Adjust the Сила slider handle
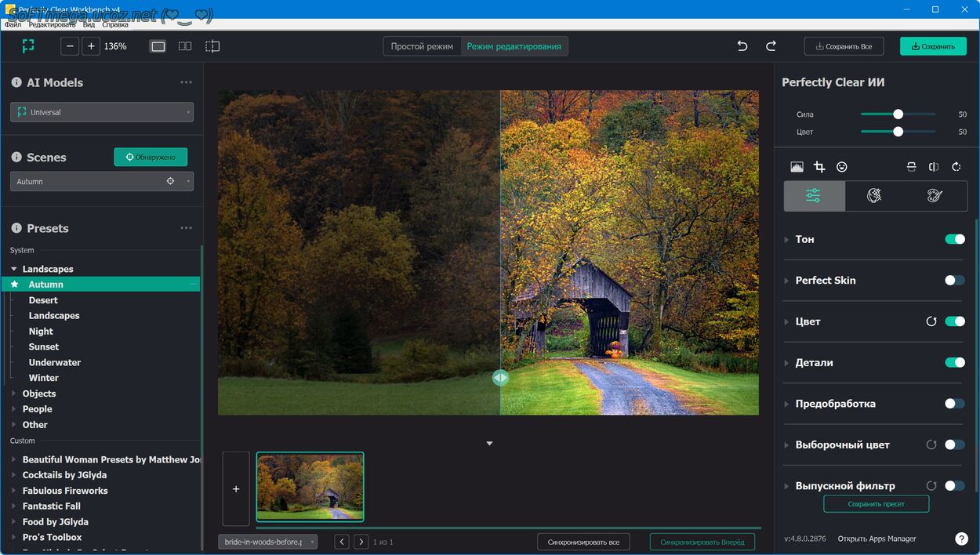Screen dimensions: 980x555 [x=898, y=114]
